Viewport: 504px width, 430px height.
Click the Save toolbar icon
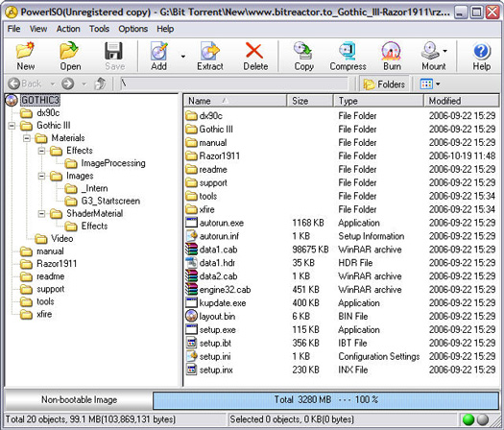click(114, 51)
